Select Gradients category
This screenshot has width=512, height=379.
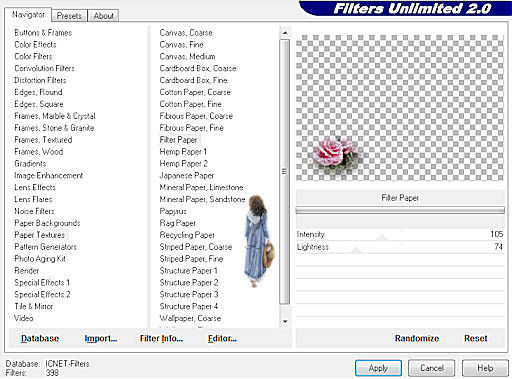tap(30, 164)
